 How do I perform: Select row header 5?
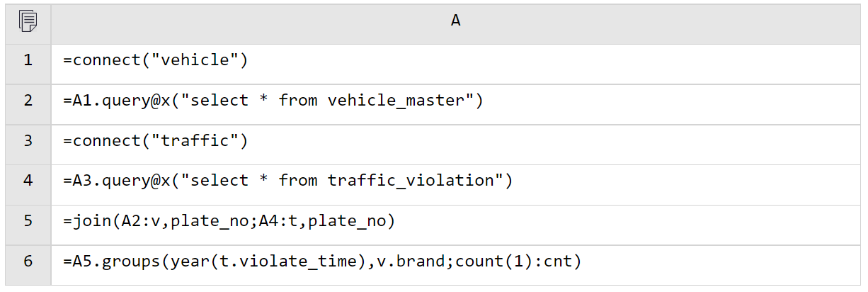[x=28, y=221]
